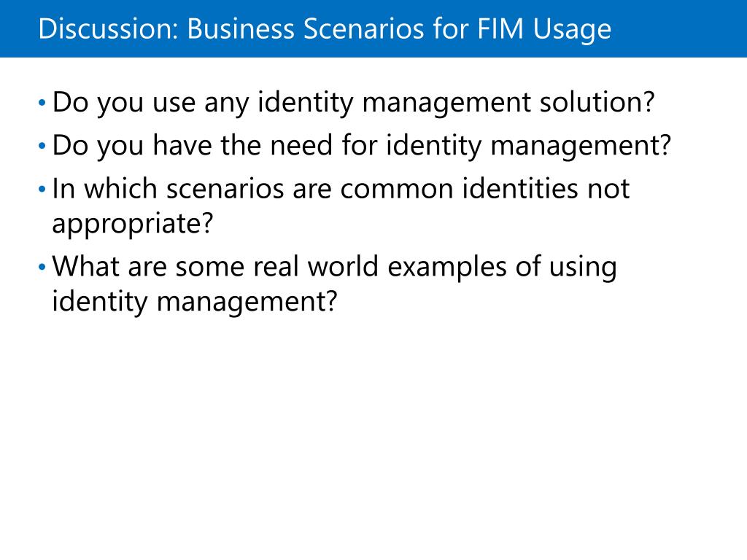Click the first bullet dot before 'Do you use'
Image resolution: width=747 pixels, height=560 pixels.
click(x=42, y=103)
